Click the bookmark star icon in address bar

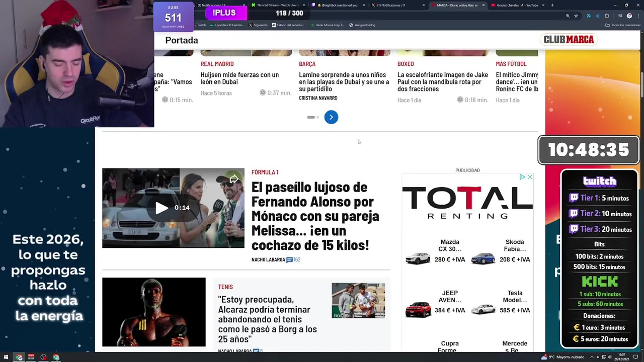[576, 16]
